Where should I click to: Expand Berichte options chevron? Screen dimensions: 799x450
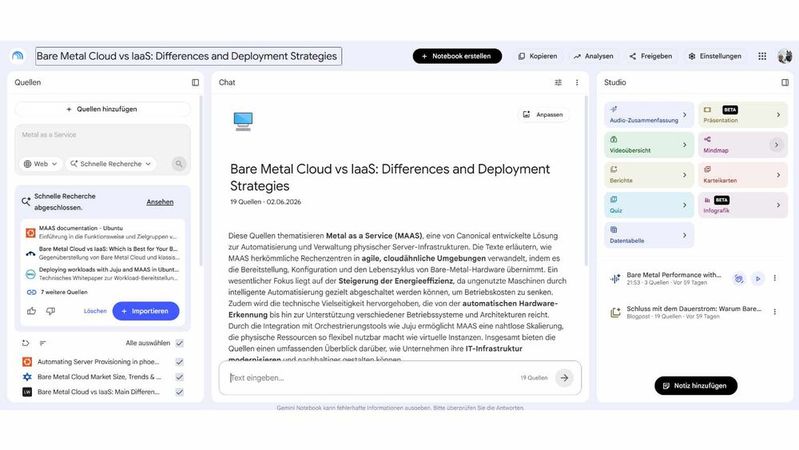pyautogui.click(x=684, y=175)
